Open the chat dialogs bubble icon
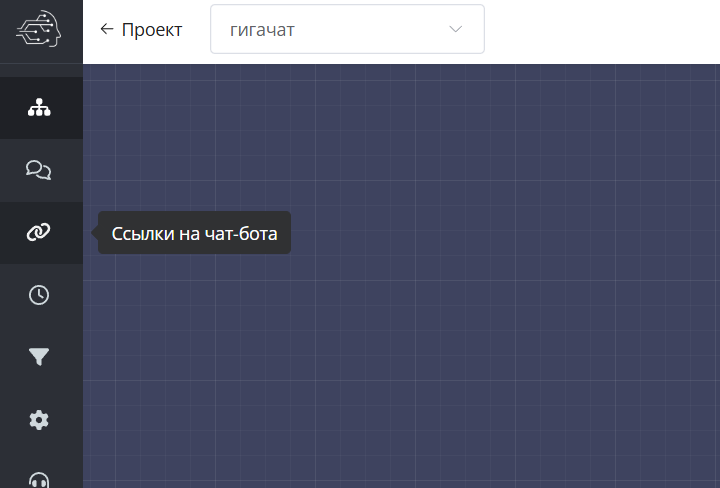This screenshot has height=488, width=720. 39,170
